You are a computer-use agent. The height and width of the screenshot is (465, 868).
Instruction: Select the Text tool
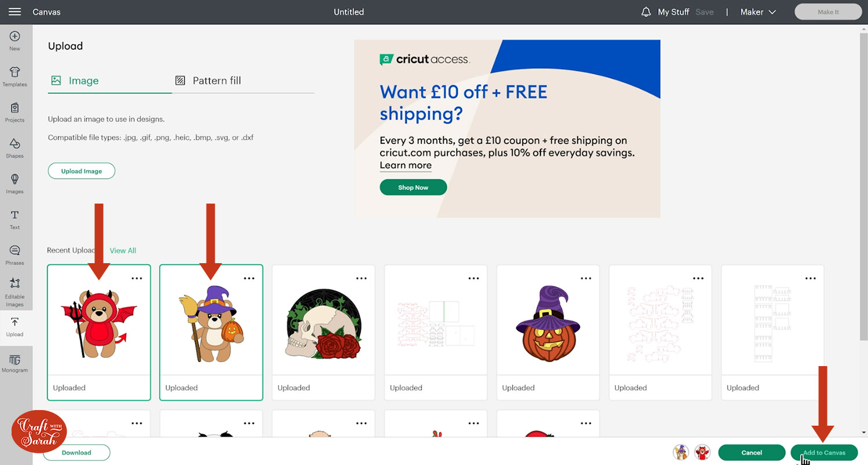15,219
